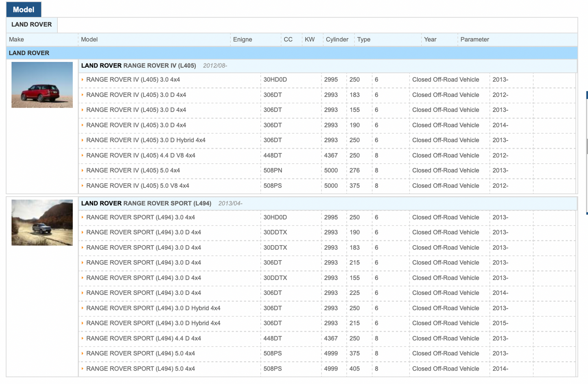Click the arrow beside RANGE ROVER IV (L405) 5.0 4x4

(83, 171)
